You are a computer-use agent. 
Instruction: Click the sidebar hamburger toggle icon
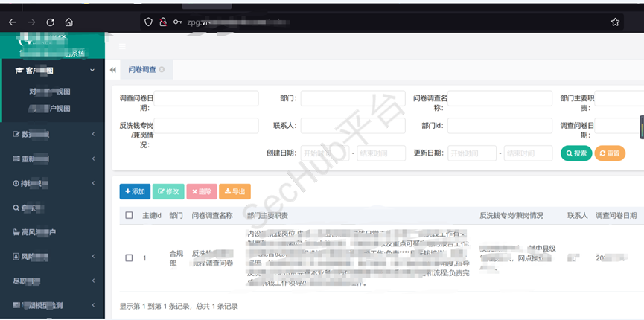tap(122, 46)
